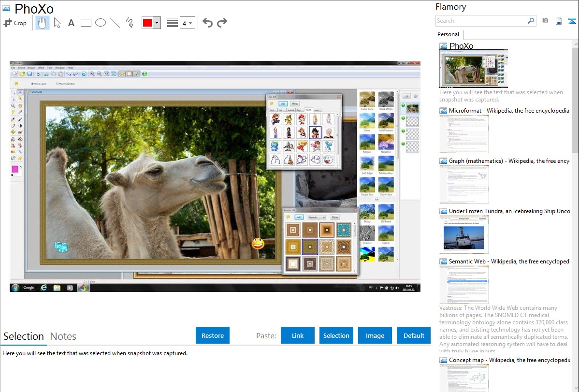Open the file explorer folder on the taskbar

coord(57,288)
